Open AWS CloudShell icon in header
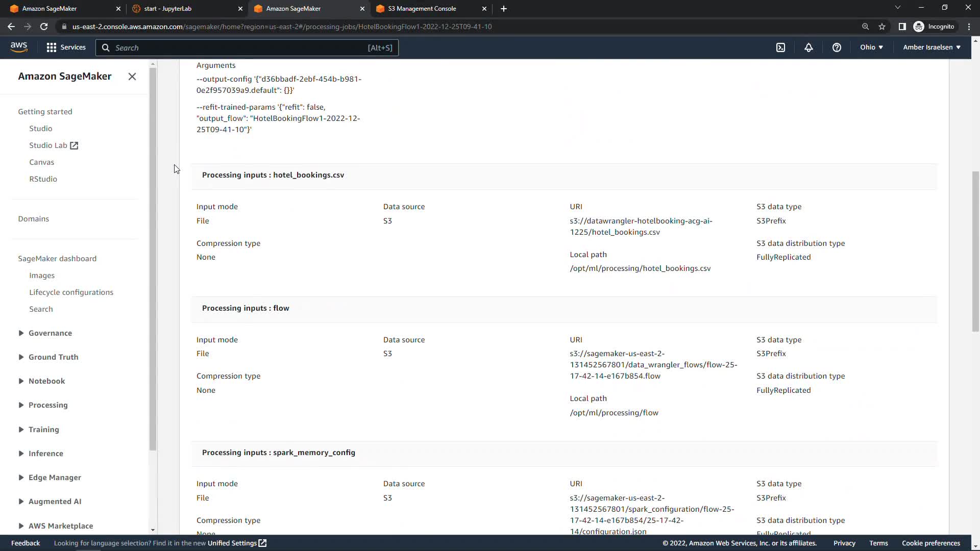This screenshot has height=551, width=980. pyautogui.click(x=780, y=47)
